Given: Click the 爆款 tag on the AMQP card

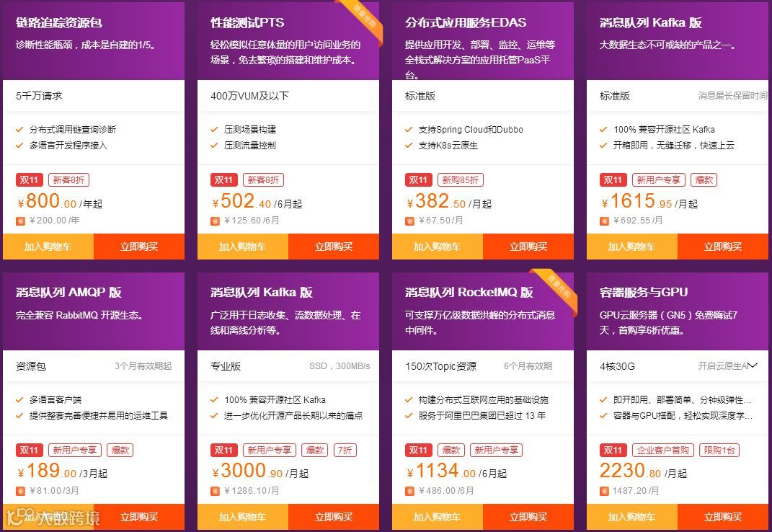Looking at the screenshot, I should (x=120, y=450).
